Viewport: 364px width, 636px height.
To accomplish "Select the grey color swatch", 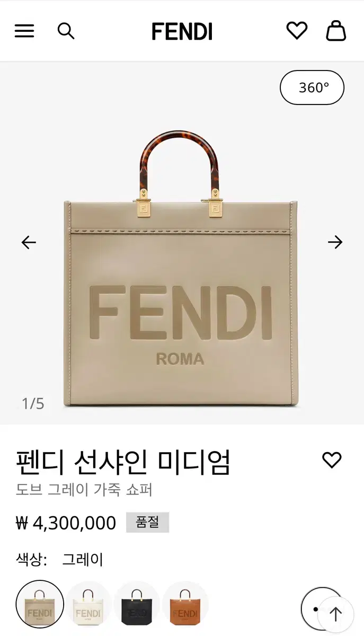I will coord(40,604).
